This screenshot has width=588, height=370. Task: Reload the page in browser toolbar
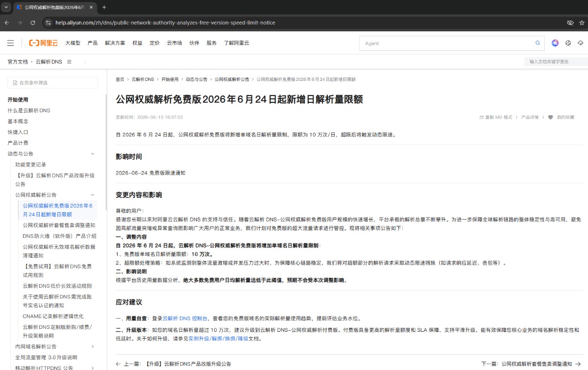(x=33, y=23)
